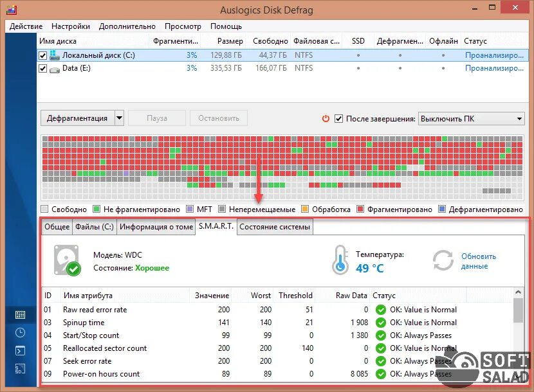Sort by the Фрагменти... column header

[175, 41]
